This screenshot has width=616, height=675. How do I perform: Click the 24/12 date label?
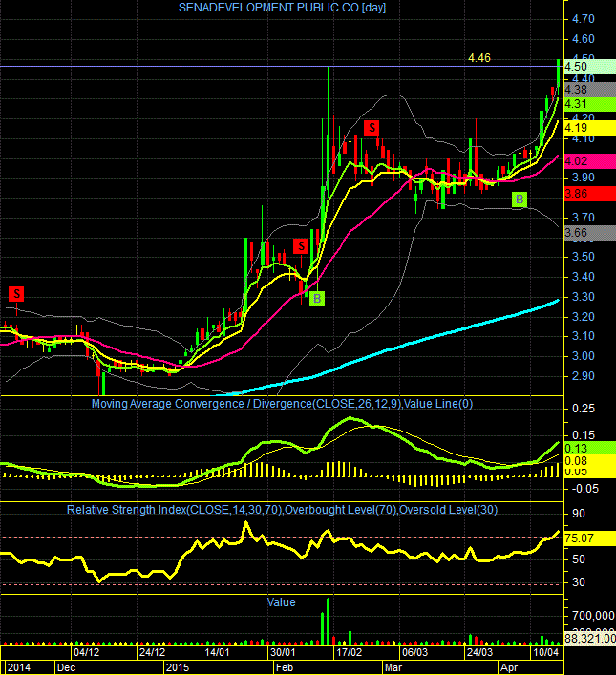click(x=152, y=652)
